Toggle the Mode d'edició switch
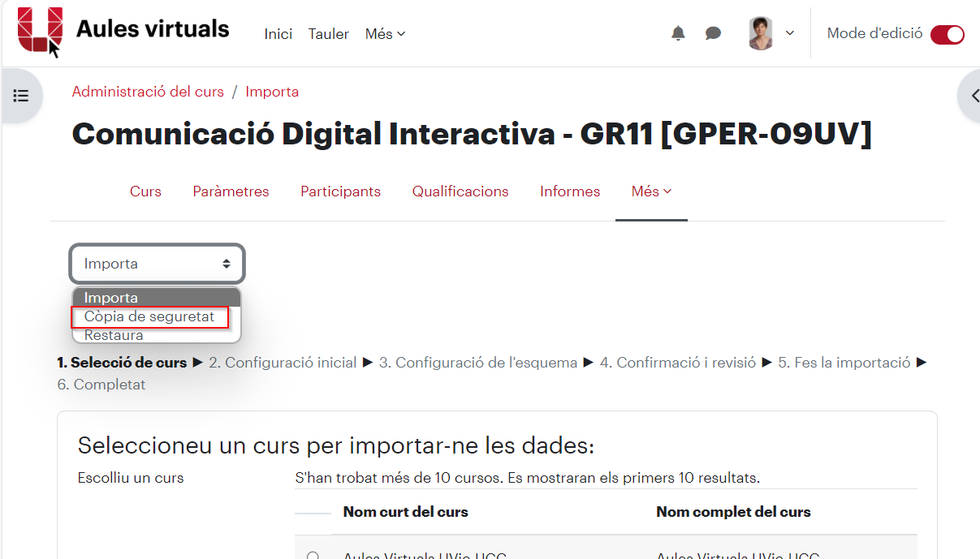This screenshot has width=980, height=559. 947,34
